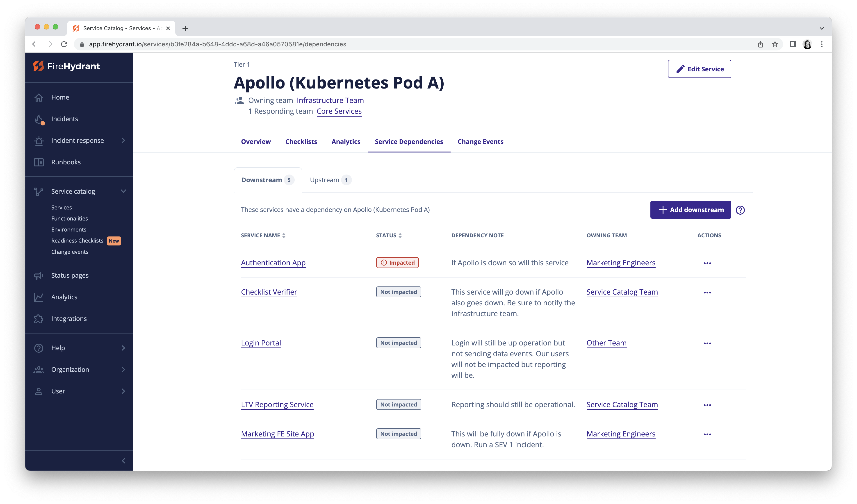
Task: Switch to the Overview tab
Action: 255,142
